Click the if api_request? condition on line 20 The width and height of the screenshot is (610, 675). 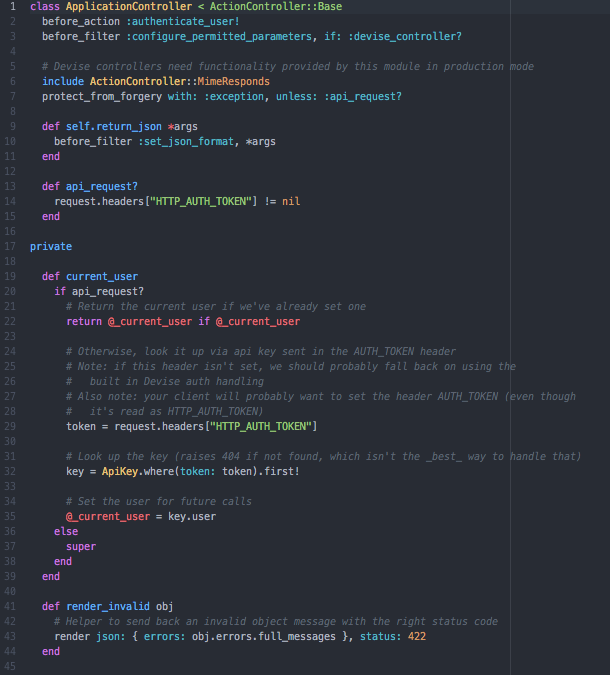tap(99, 291)
